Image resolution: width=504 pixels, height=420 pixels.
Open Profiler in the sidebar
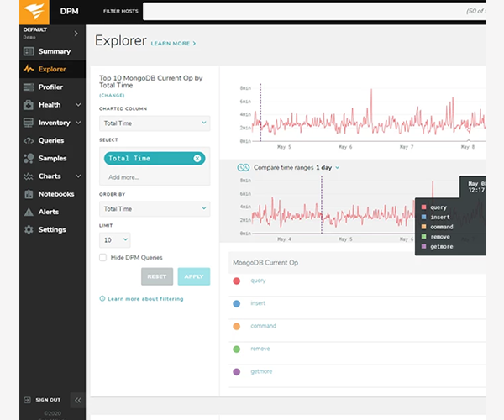click(x=52, y=87)
